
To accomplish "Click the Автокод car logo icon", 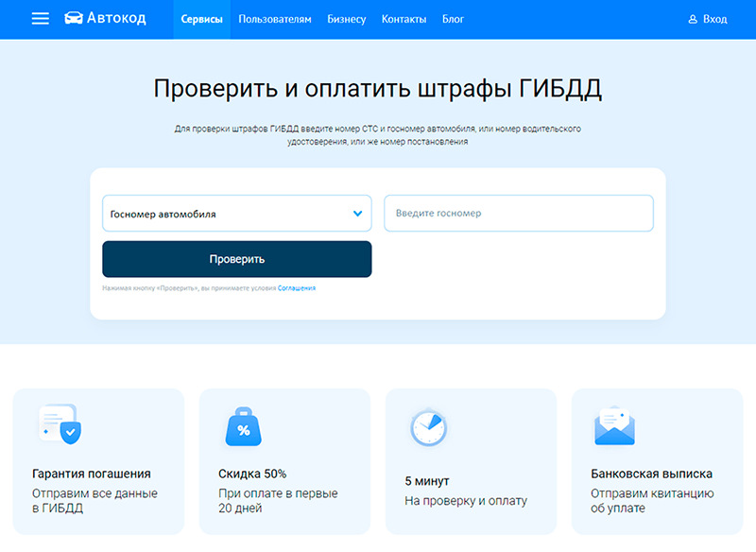I will [73, 19].
